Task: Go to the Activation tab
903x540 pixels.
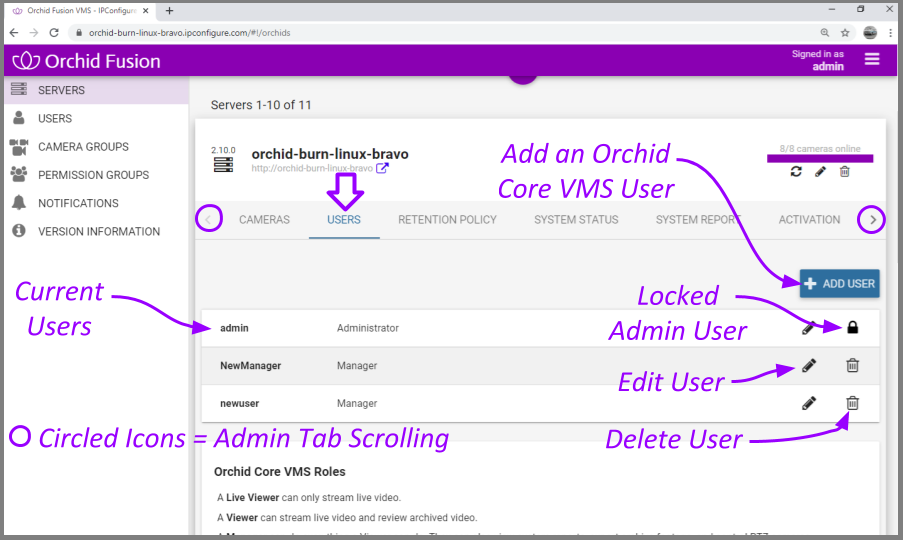Action: (809, 219)
